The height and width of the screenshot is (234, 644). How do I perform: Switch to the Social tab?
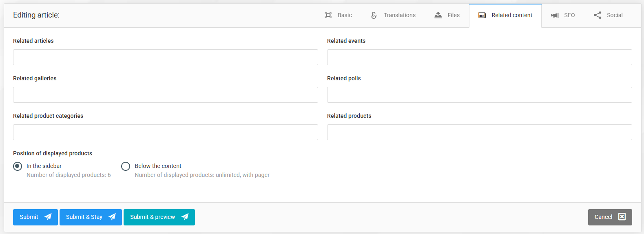608,15
